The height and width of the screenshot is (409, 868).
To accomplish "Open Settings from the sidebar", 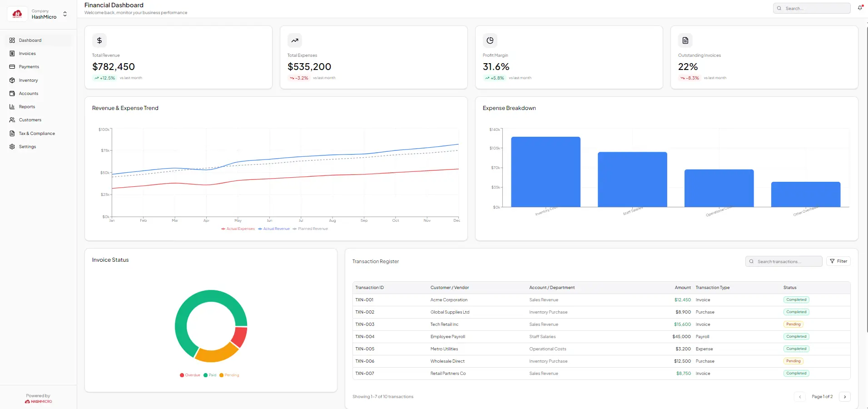I will click(x=27, y=146).
